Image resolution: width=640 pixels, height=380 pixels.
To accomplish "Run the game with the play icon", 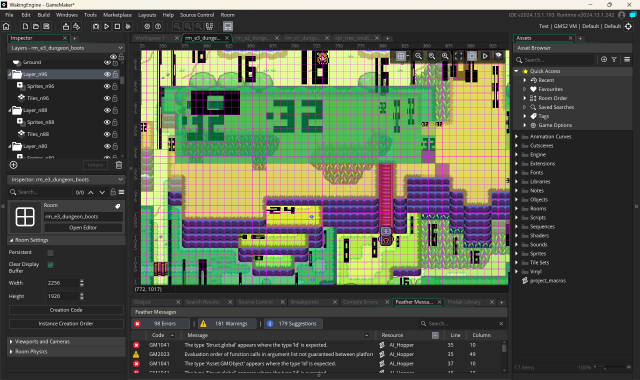I will click(x=107, y=27).
